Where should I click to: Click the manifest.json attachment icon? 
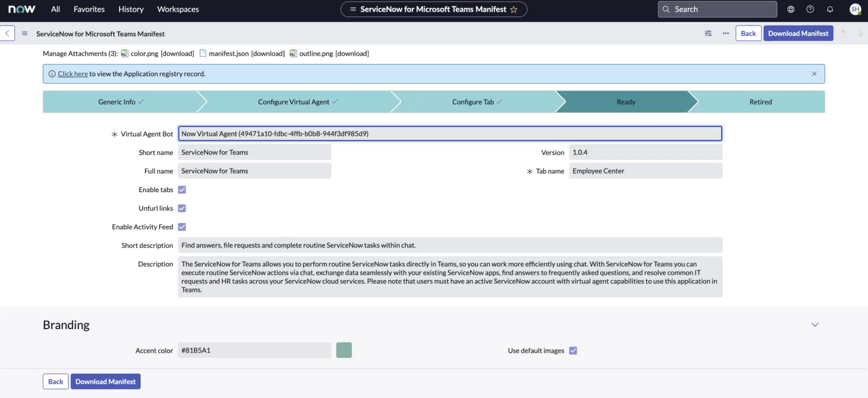pyautogui.click(x=203, y=53)
